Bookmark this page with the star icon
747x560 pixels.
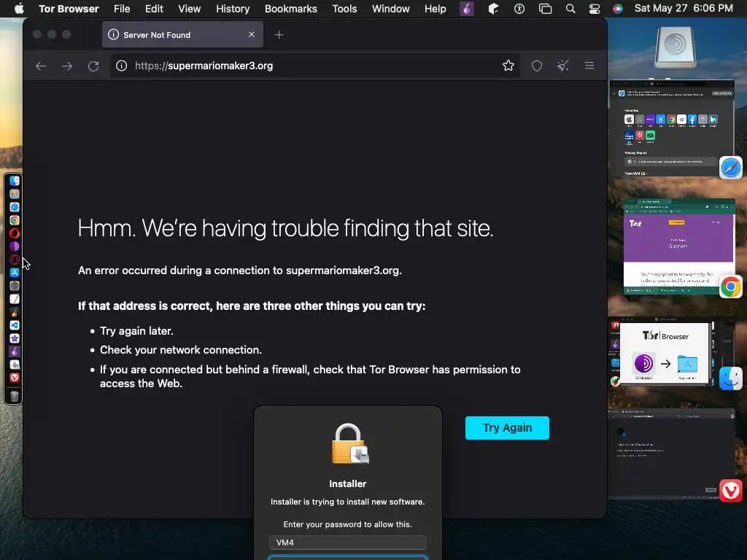click(x=508, y=66)
